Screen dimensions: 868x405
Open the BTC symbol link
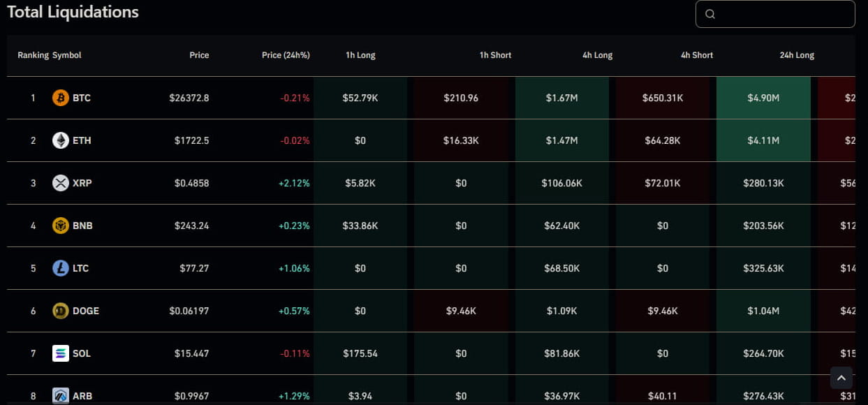82,98
